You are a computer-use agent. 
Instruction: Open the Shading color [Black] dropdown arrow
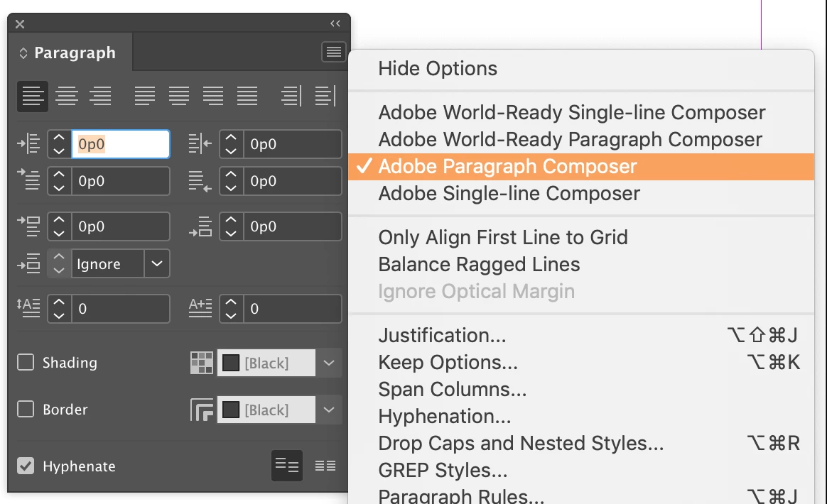click(x=328, y=363)
